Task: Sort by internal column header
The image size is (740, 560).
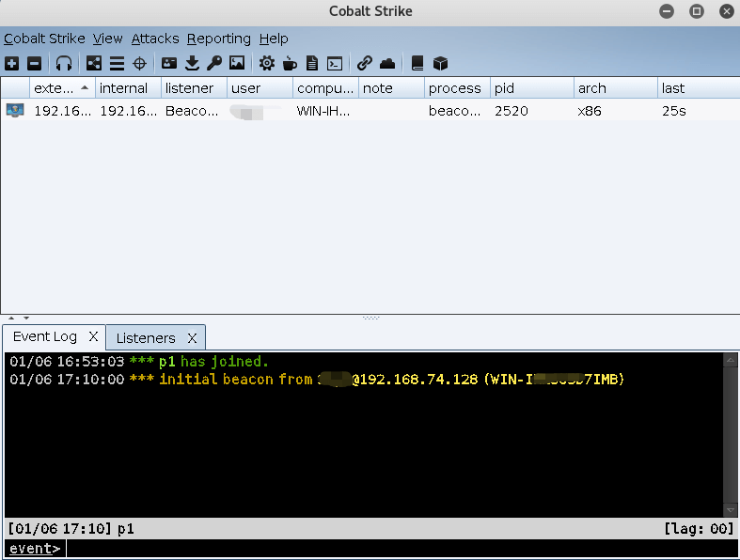Action: point(128,88)
